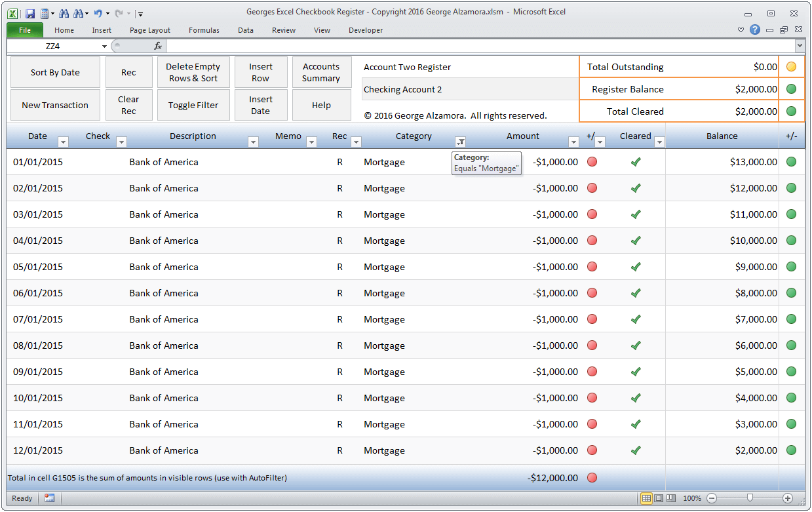Switch to the Developer ribbon tab
This screenshot has width=812, height=512.
365,30
